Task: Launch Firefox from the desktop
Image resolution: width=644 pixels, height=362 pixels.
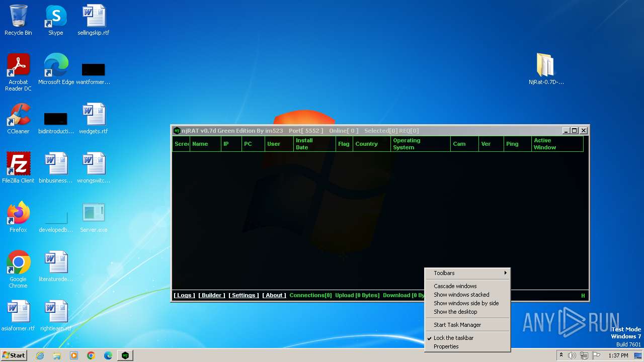Action: [18, 217]
